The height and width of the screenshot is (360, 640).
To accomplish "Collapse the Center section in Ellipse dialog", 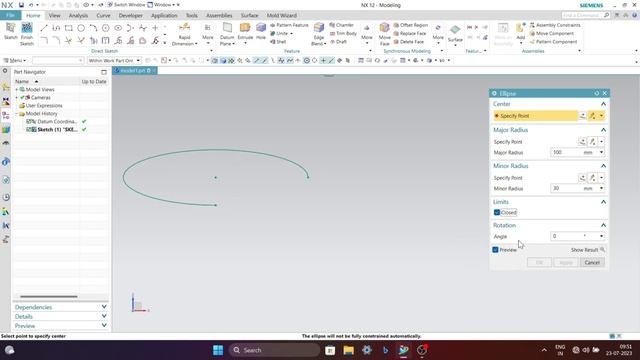I will tap(603, 104).
